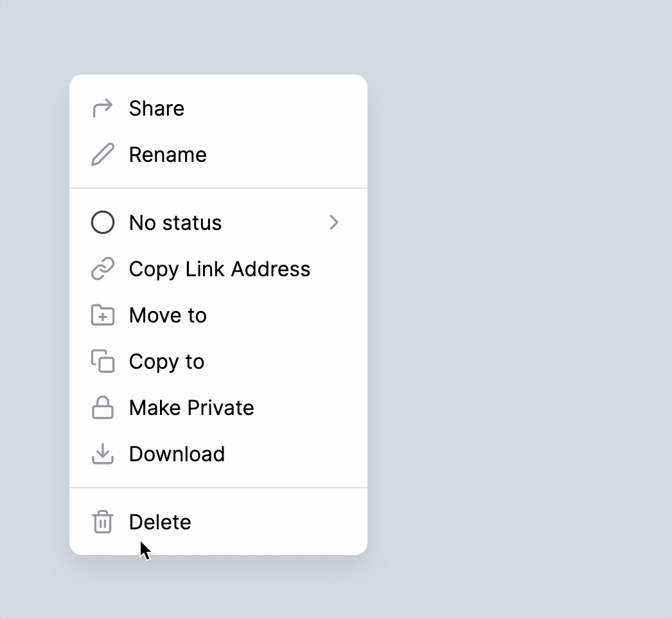Open the No status menu entry
672x618 pixels.
(218, 222)
